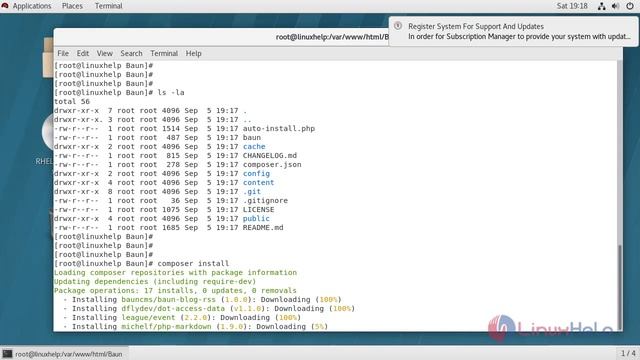Click the cache directory name
The width and height of the screenshot is (640, 360).
click(254, 147)
